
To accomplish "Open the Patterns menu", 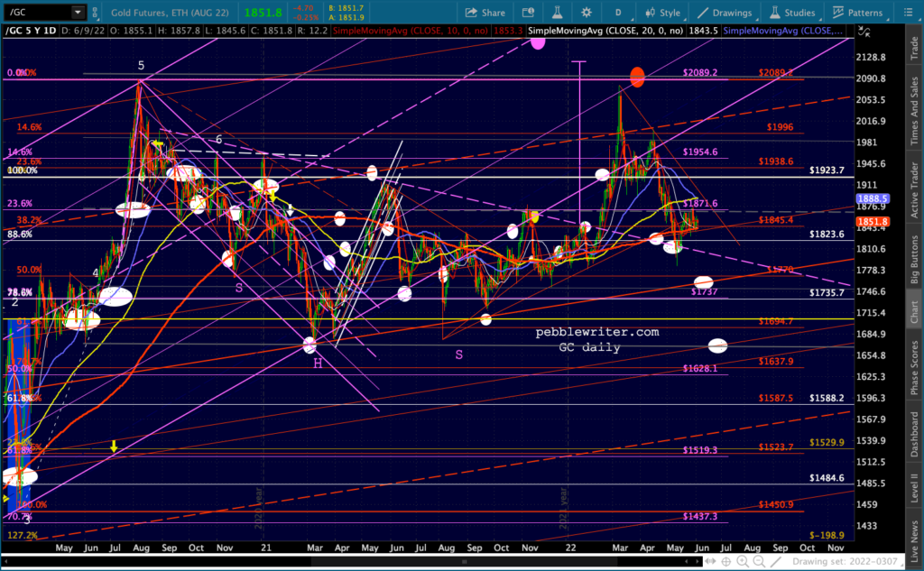I will click(858, 13).
